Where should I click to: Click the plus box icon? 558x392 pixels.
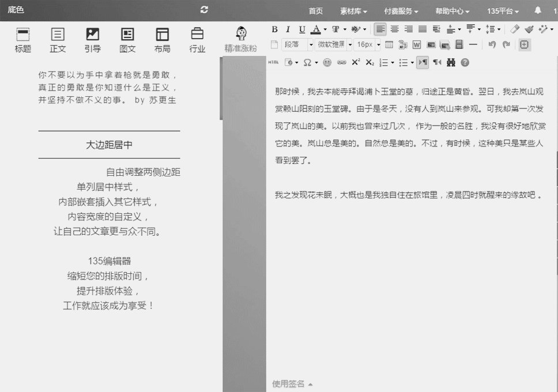click(524, 44)
